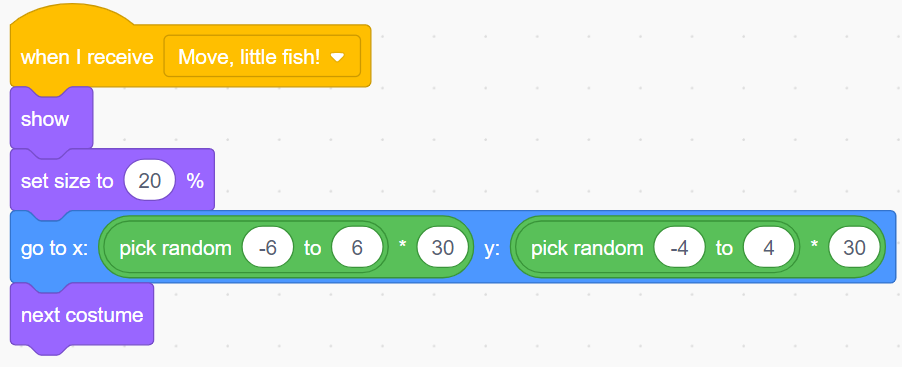Edit the 4 random maximum for y
The height and width of the screenshot is (367, 902).
click(x=769, y=249)
